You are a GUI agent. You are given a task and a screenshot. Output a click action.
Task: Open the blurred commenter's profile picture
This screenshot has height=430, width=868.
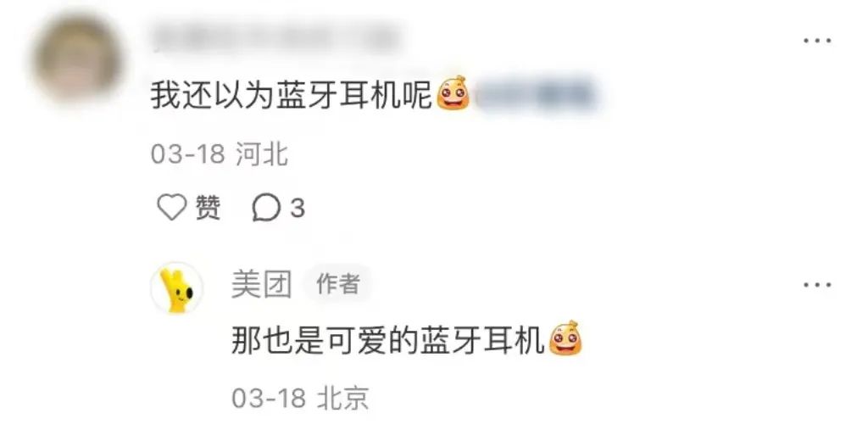[x=77, y=59]
